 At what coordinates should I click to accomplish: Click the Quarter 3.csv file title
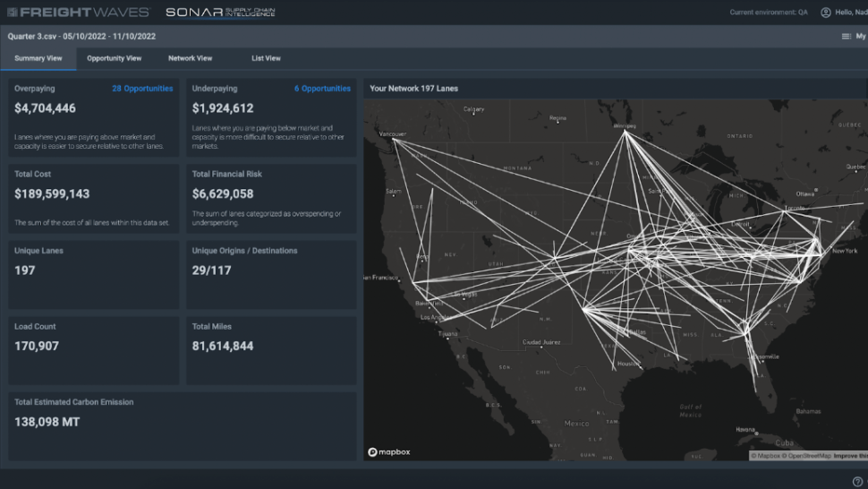click(81, 37)
